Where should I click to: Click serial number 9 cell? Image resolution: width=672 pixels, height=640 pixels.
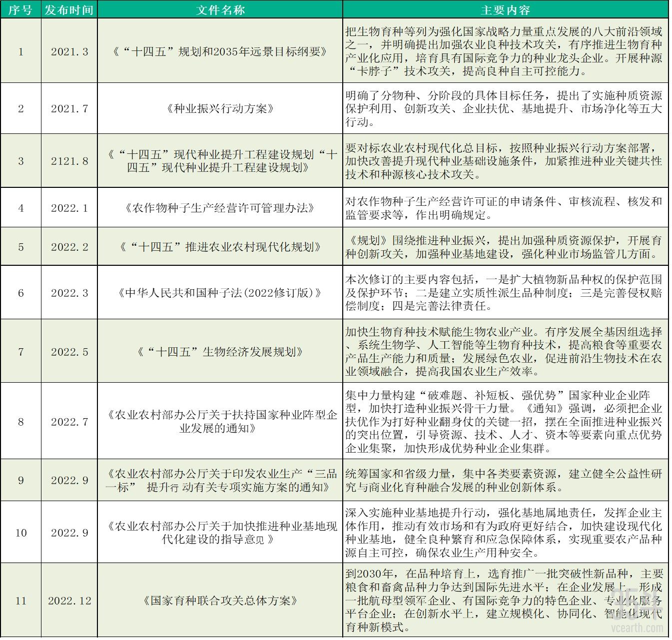coord(20,480)
